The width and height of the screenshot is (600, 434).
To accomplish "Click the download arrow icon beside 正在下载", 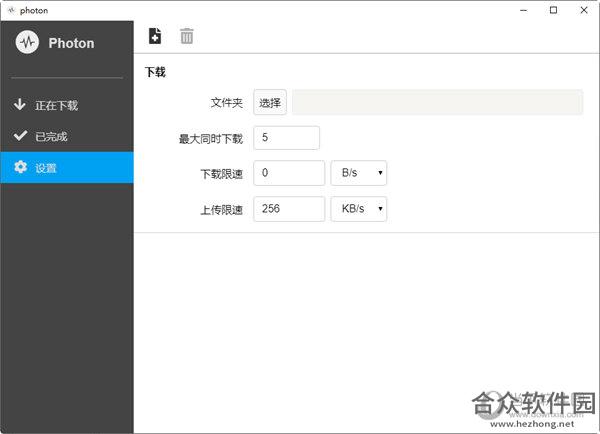I will (x=20, y=104).
